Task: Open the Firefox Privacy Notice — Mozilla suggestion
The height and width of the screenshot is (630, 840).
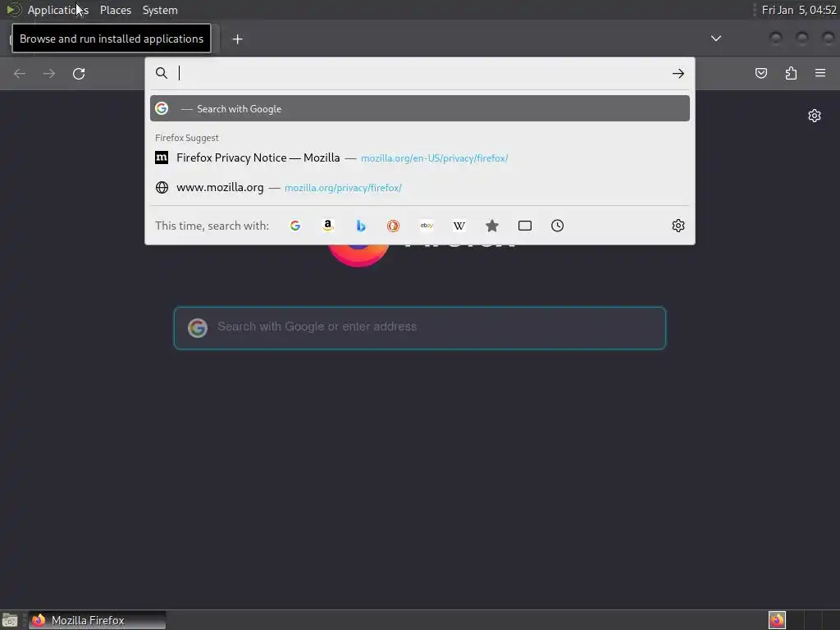Action: (419, 157)
